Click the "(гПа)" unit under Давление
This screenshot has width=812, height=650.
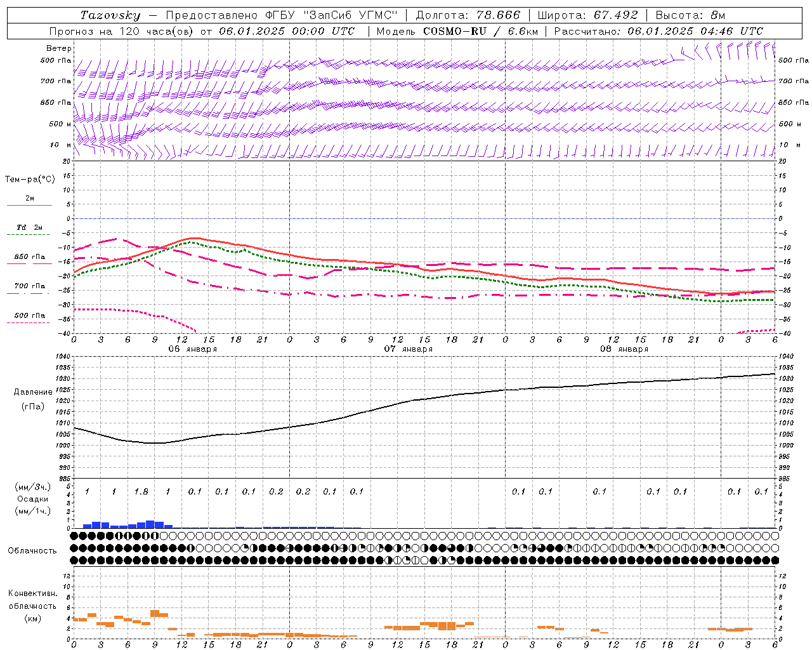tap(33, 406)
